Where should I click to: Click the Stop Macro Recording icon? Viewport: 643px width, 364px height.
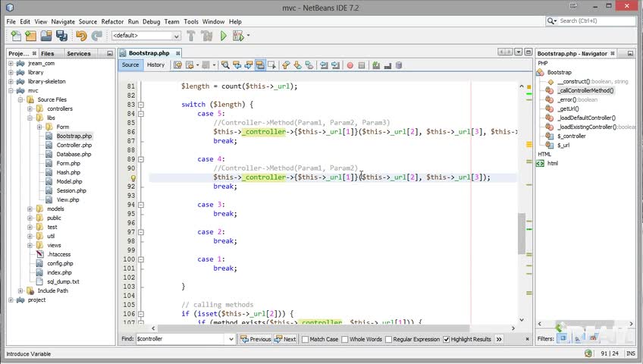click(361, 65)
